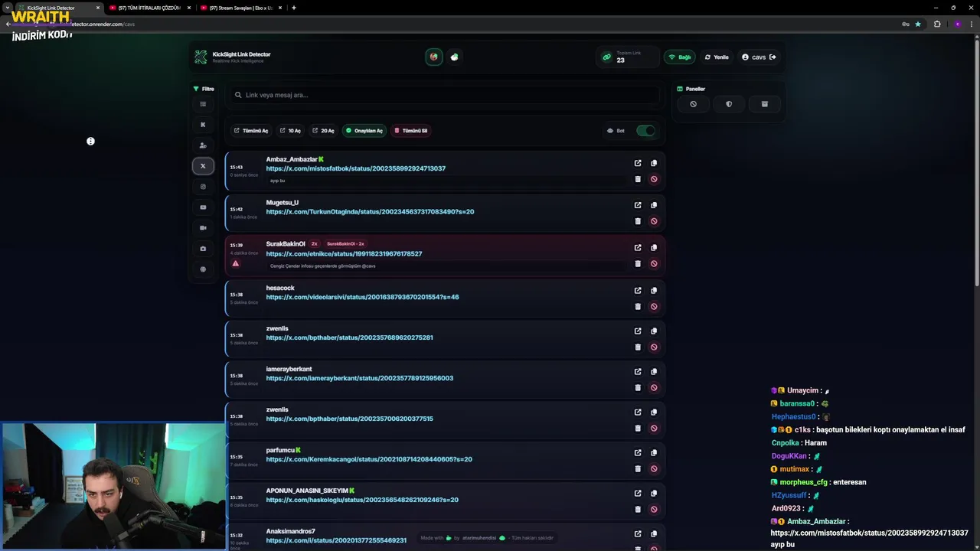This screenshot has width=980, height=551.
Task: Select the Instagram filter icon
Action: point(203,187)
